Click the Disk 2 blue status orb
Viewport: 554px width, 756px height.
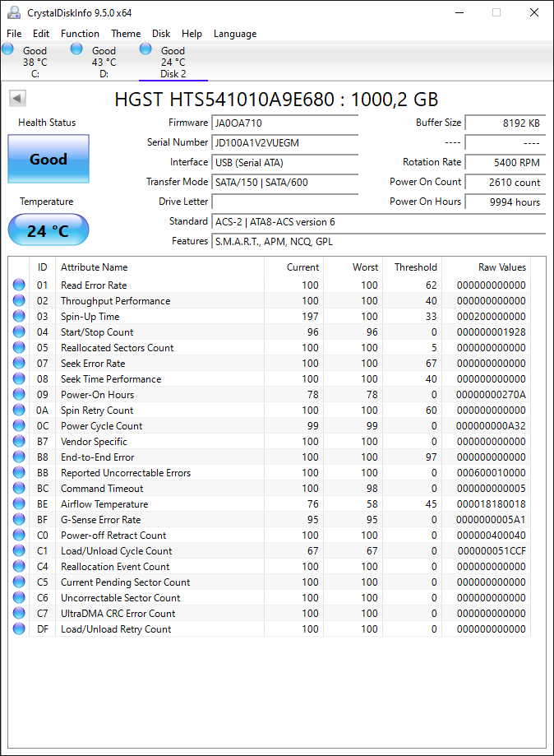[145, 49]
